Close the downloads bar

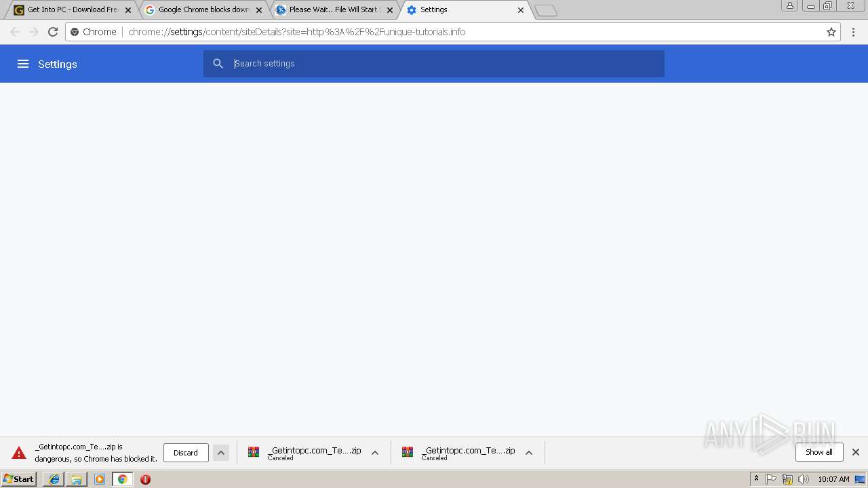pos(856,452)
